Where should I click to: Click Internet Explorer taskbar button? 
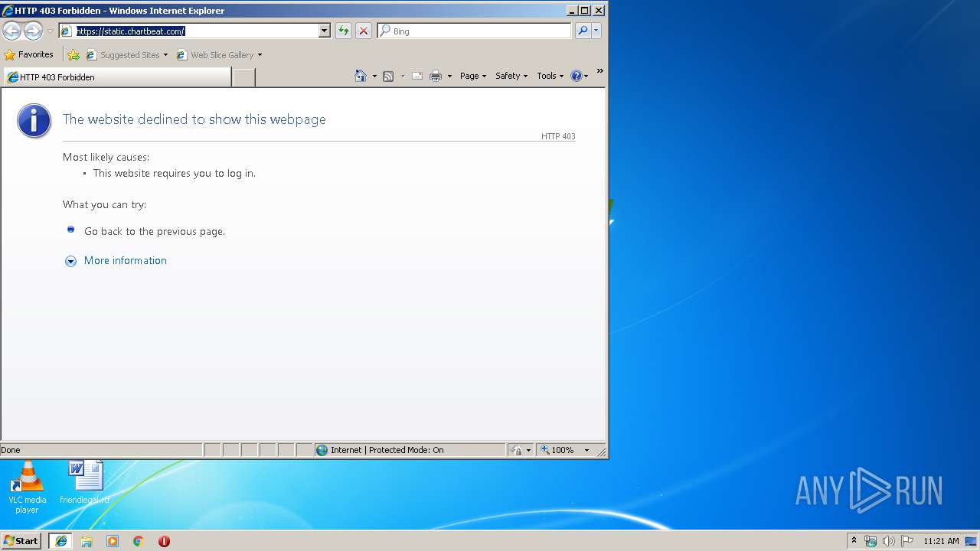click(61, 540)
